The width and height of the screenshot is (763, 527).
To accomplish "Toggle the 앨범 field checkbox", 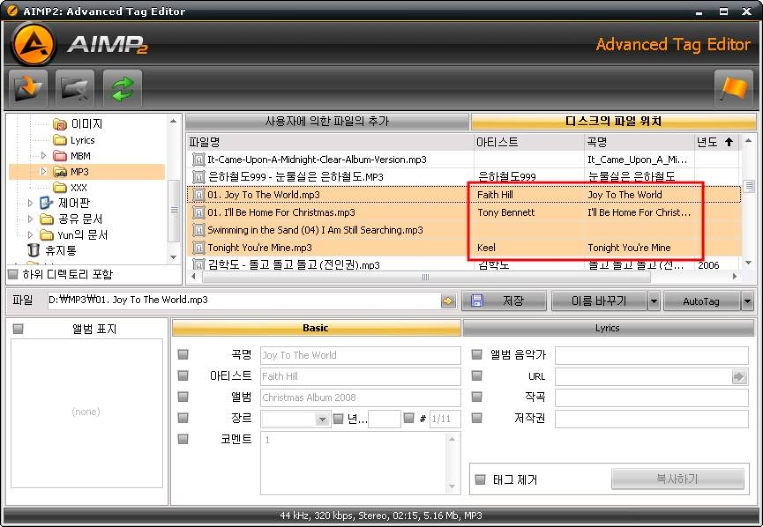I will pyautogui.click(x=183, y=397).
